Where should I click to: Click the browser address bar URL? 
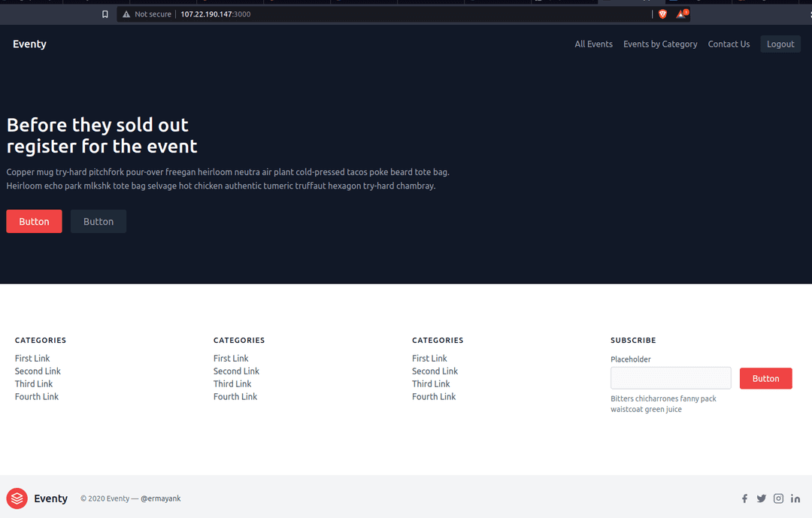click(x=216, y=14)
